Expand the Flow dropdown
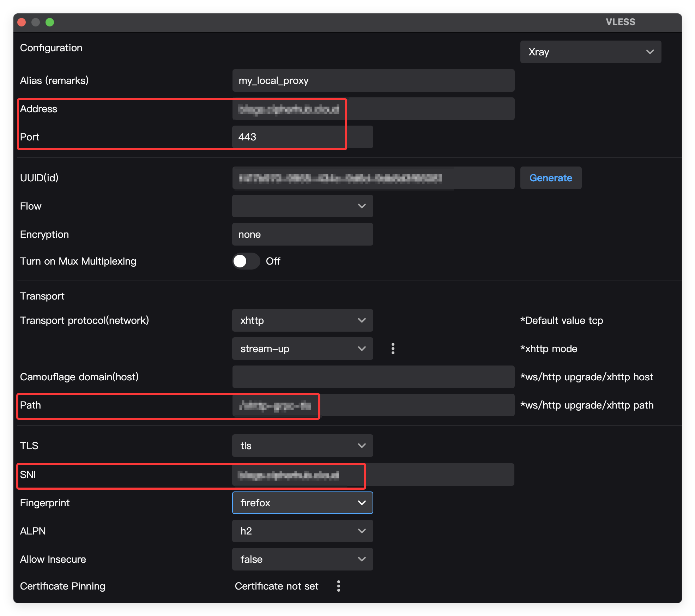This screenshot has height=616, width=695. [x=302, y=206]
